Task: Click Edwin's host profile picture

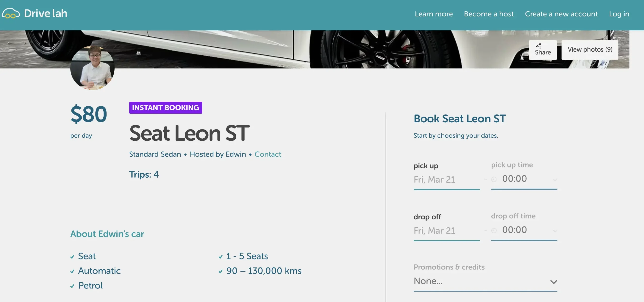Action: click(93, 68)
